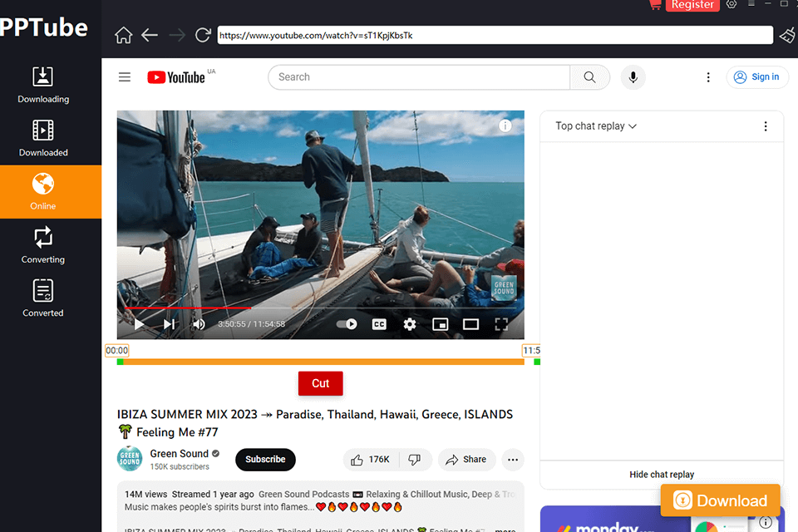Click the Green Sound watermark on video
This screenshot has height=532, width=798.
click(x=504, y=288)
